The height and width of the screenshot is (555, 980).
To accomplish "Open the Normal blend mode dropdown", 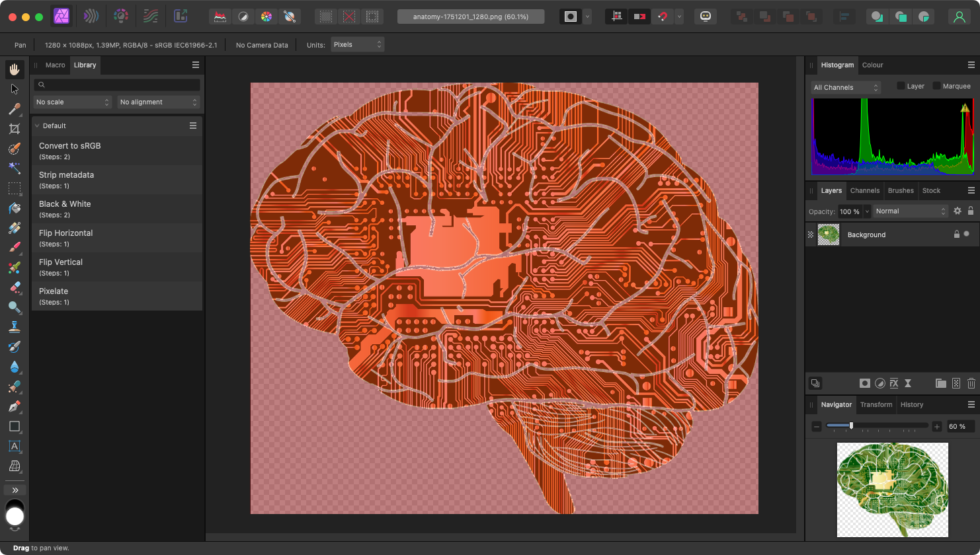I will pyautogui.click(x=911, y=211).
